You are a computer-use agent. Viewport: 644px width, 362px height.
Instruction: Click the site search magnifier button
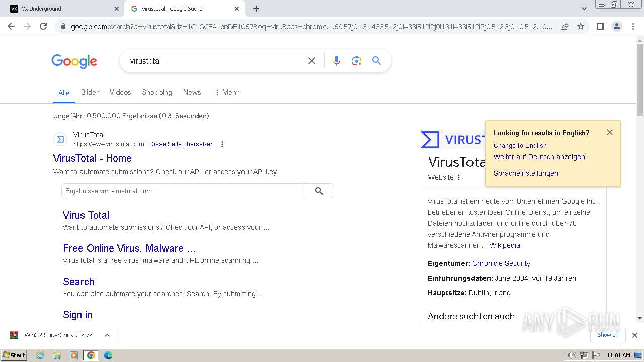pyautogui.click(x=319, y=191)
